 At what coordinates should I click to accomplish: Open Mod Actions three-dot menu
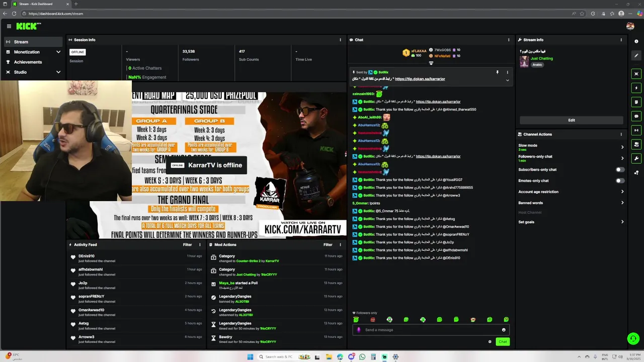340,245
